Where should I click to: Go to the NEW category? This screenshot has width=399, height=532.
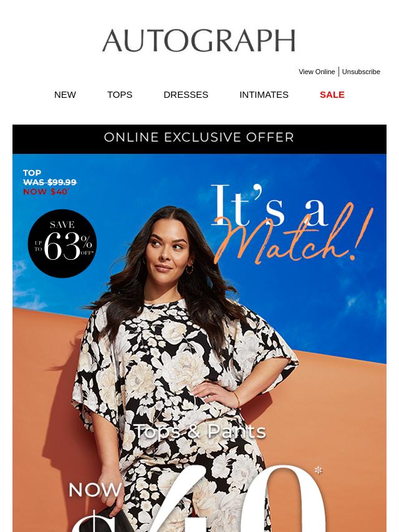(x=65, y=95)
